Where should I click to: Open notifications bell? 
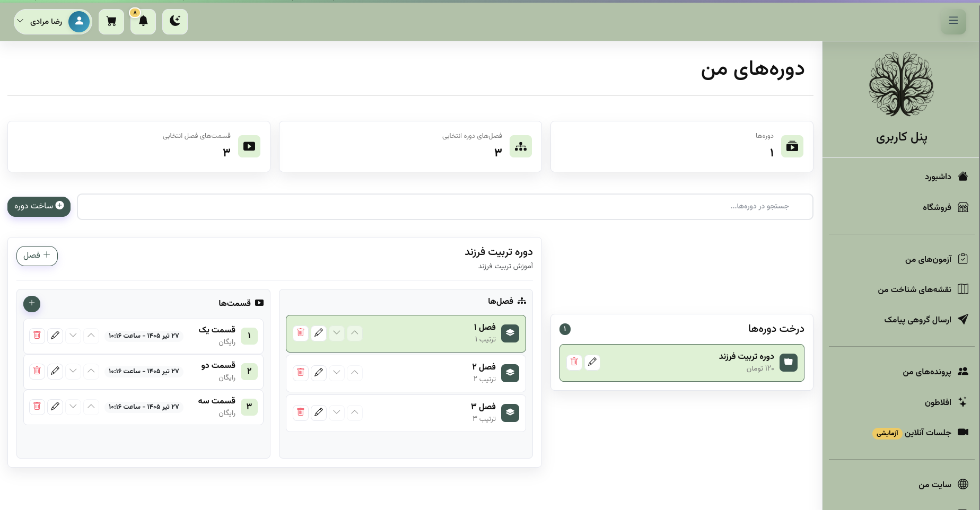tap(143, 22)
